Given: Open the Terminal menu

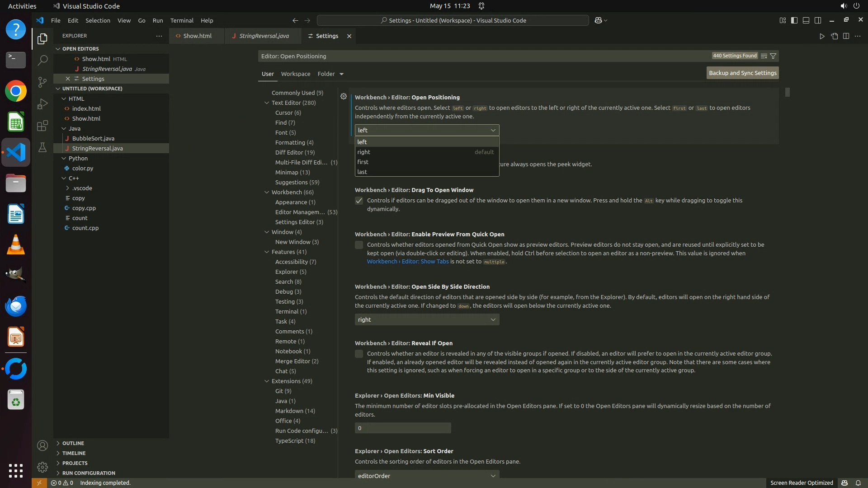Looking at the screenshot, I should pyautogui.click(x=181, y=20).
